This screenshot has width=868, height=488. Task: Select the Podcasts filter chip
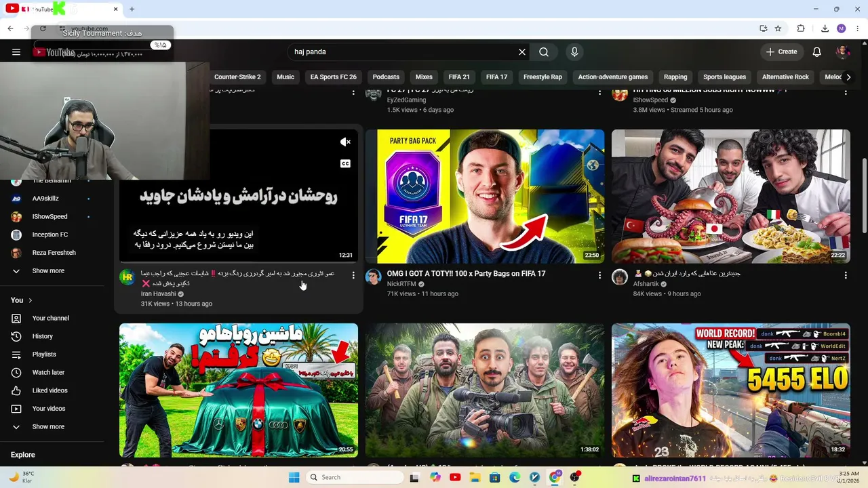386,77
